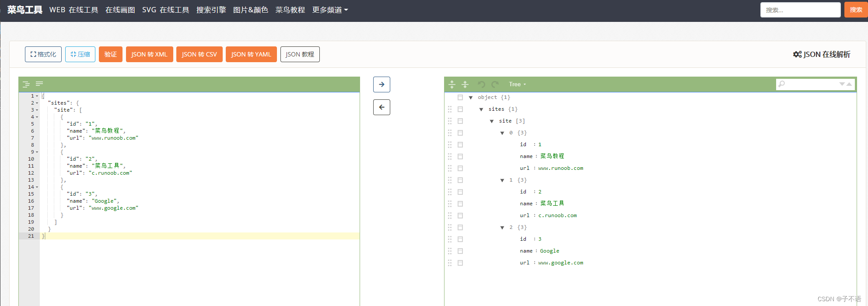
Task: Focus the top navbar search field
Action: pos(801,10)
